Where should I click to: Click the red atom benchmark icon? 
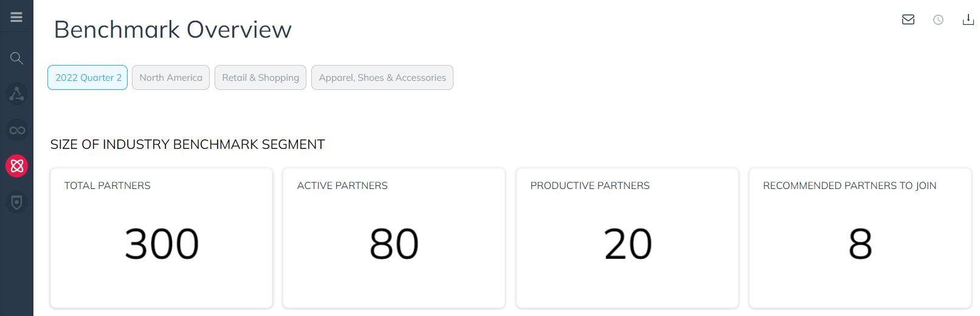pos(17,166)
